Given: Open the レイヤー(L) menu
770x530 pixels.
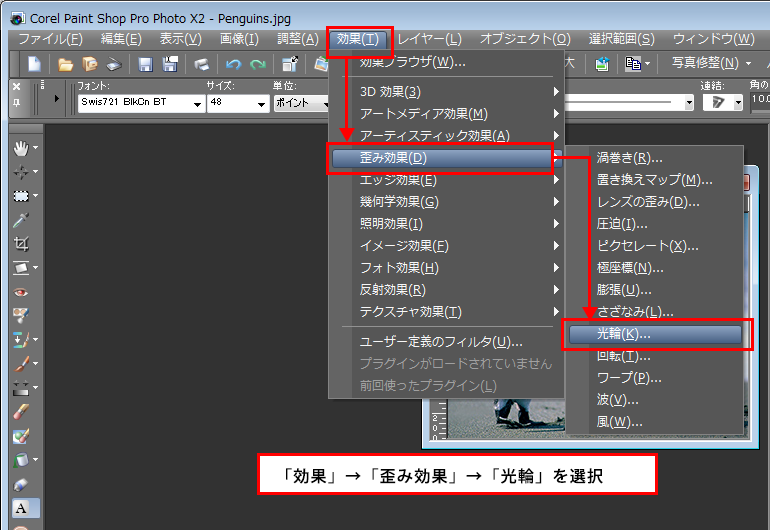Looking at the screenshot, I should click(429, 39).
